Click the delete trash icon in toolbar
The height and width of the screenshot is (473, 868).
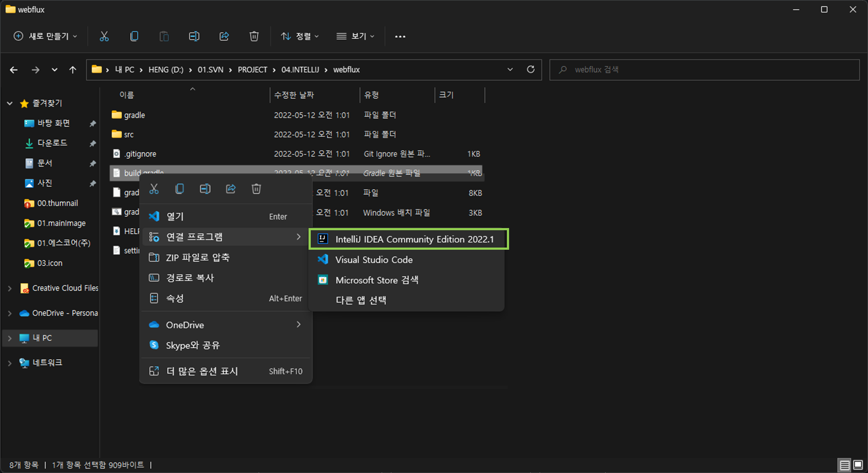point(254,36)
